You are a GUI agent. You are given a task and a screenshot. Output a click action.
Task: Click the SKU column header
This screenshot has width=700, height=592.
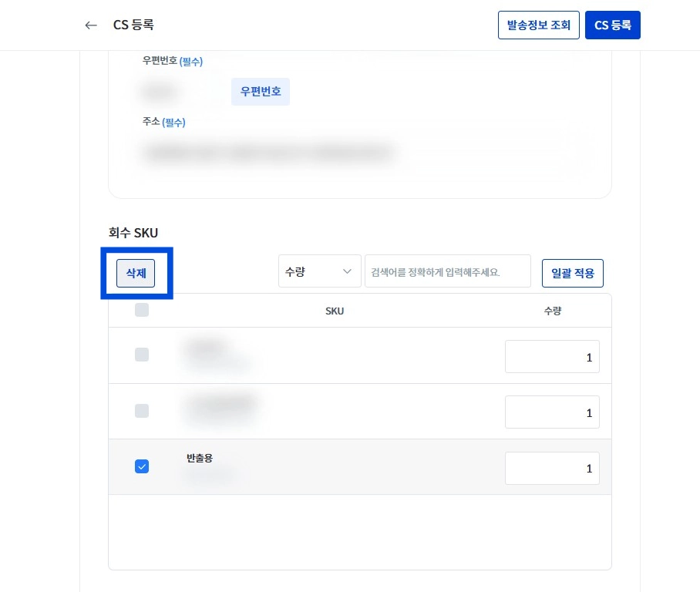click(x=335, y=311)
